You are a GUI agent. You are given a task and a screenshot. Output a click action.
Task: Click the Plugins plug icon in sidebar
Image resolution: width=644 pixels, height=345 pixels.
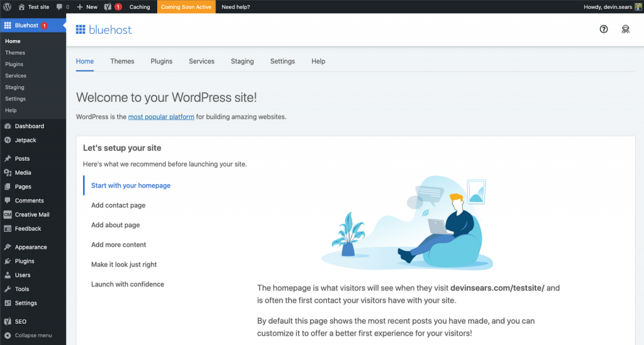(x=8, y=261)
